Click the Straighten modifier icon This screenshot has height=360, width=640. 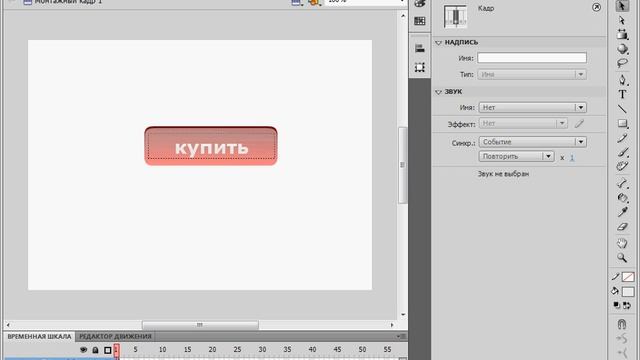tap(622, 353)
